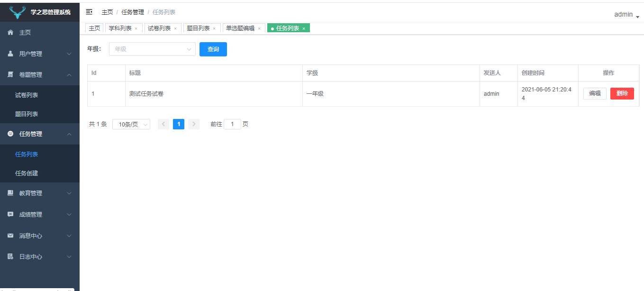
Task: Close the 学科列表 tab with its x
Action: pos(136,28)
